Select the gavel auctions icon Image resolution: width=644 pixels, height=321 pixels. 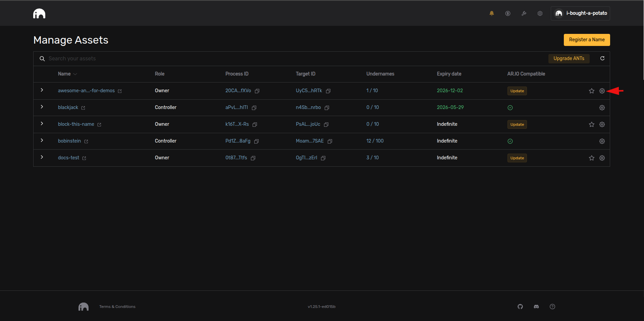tap(524, 13)
